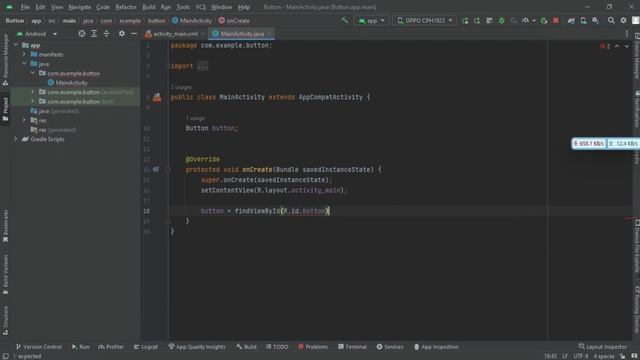
Task: Open the Tools menu
Action: 183,7
